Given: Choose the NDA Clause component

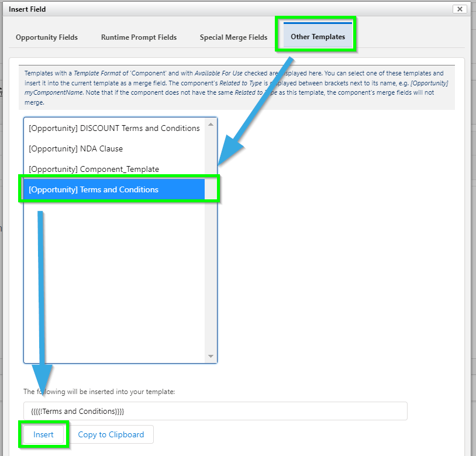Looking at the screenshot, I should [x=114, y=148].
